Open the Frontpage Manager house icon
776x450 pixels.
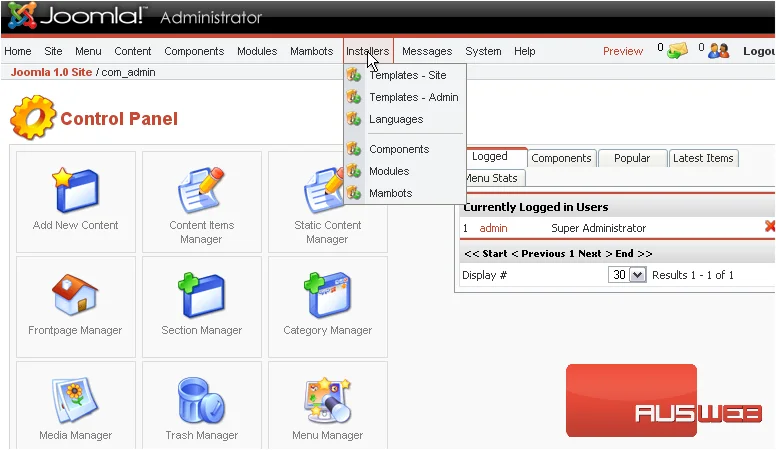tap(75, 295)
